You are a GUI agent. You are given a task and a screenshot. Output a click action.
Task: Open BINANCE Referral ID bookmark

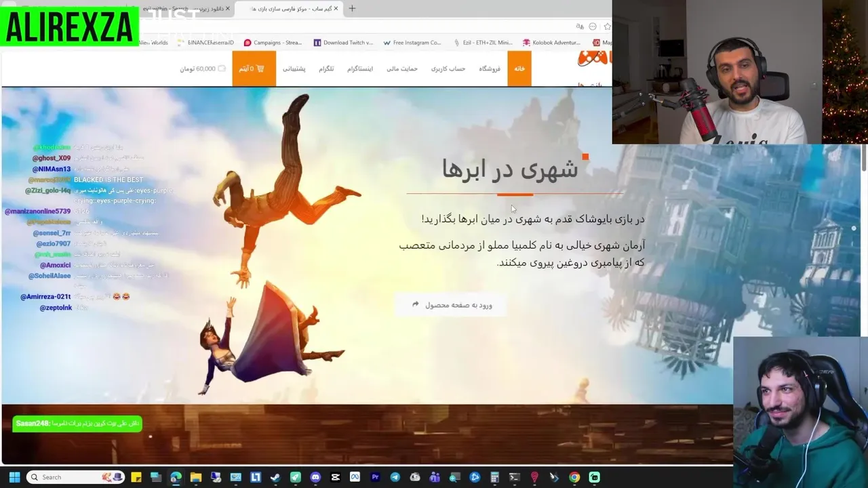pos(205,43)
